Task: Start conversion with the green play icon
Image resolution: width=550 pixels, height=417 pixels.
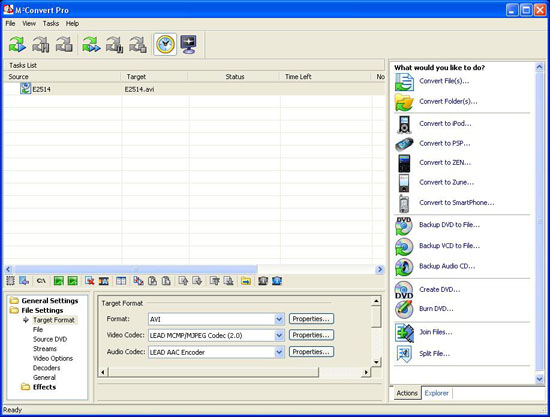Action: coord(18,45)
